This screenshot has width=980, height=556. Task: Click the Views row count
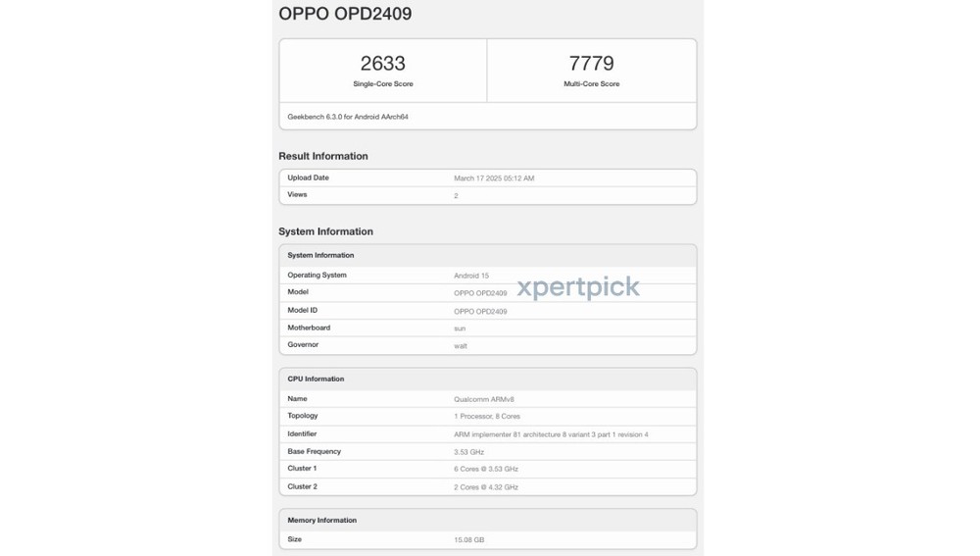[x=457, y=196]
